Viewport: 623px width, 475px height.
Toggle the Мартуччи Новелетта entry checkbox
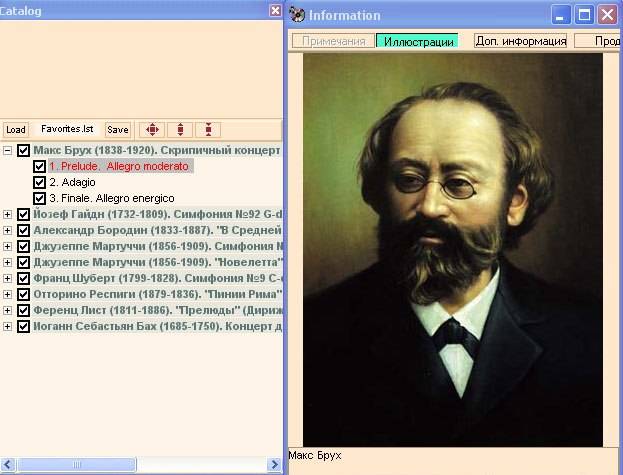click(23, 262)
